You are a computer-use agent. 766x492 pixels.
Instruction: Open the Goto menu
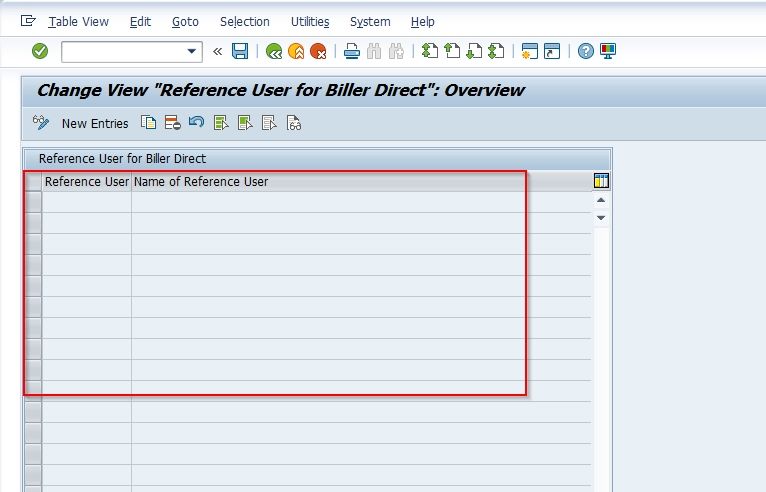[x=185, y=21]
